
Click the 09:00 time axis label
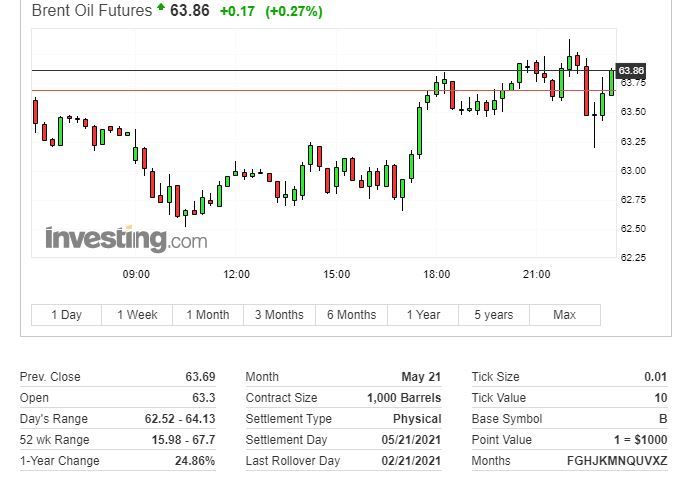tap(136, 274)
